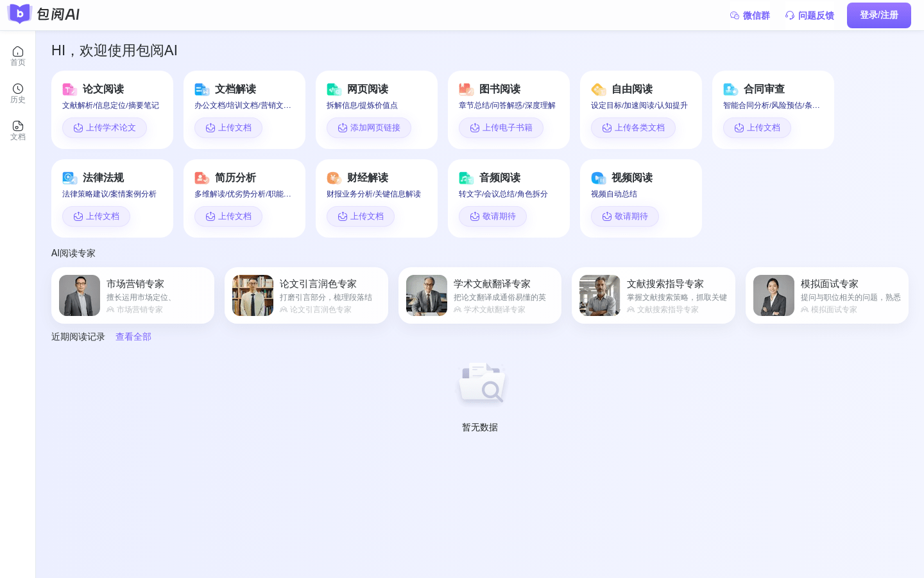Click the 财经解读 card title
The height and width of the screenshot is (578, 924).
368,178
